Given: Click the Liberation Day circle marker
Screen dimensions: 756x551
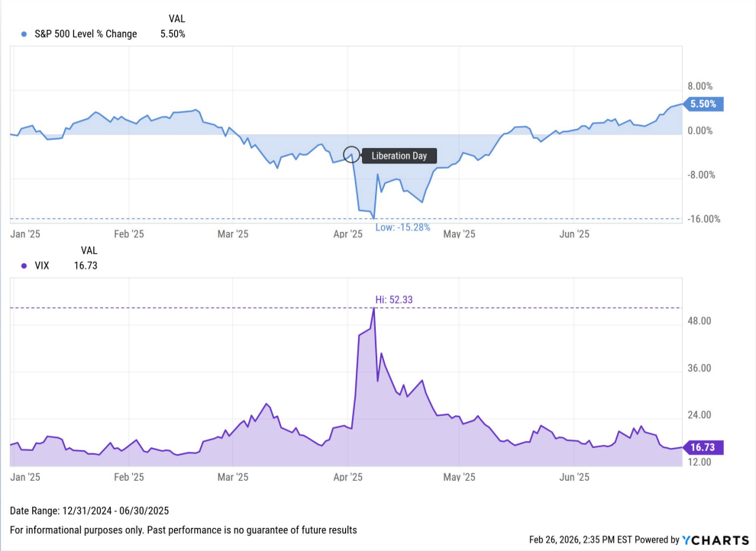Looking at the screenshot, I should point(351,154).
